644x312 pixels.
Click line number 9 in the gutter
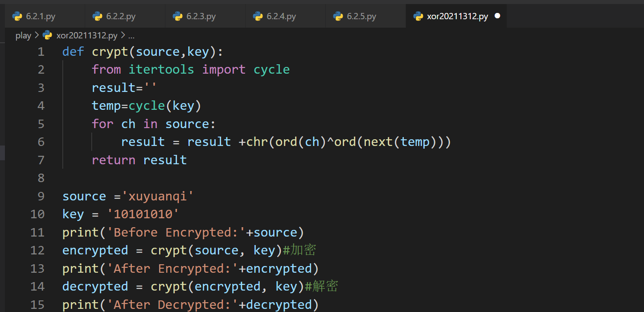point(41,196)
